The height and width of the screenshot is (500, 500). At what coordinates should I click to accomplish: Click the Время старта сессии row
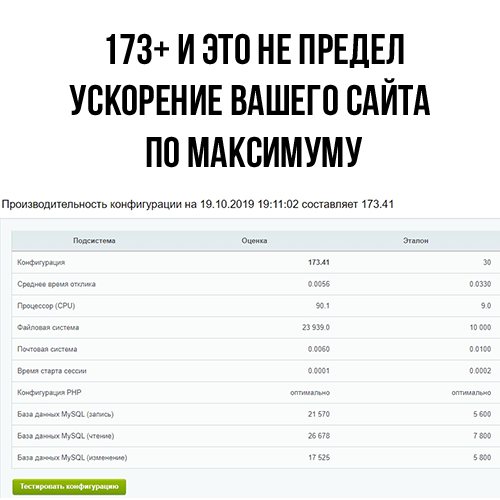[256, 371]
